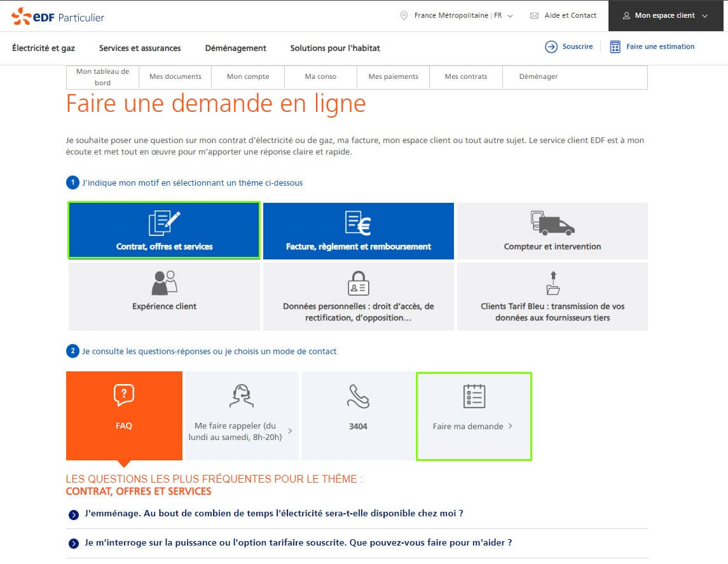Open the France Métropolitaine region selector
This screenshot has width=728, height=564.
[x=455, y=15]
